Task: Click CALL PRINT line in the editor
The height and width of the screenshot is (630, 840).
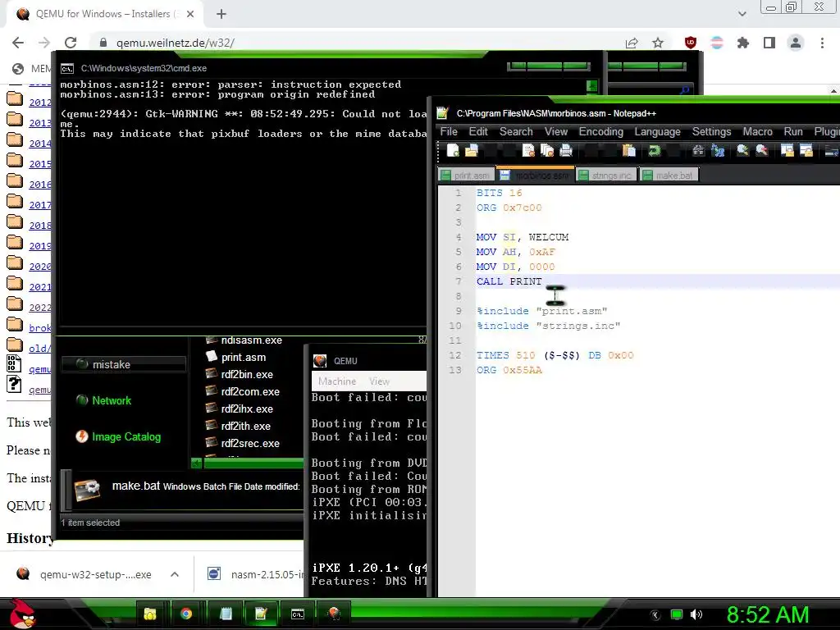Action: click(x=509, y=281)
